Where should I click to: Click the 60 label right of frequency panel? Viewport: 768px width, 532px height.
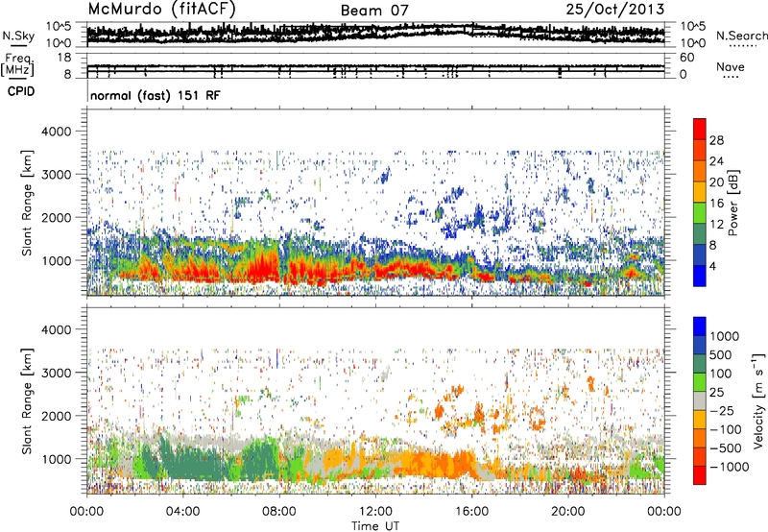(687, 58)
